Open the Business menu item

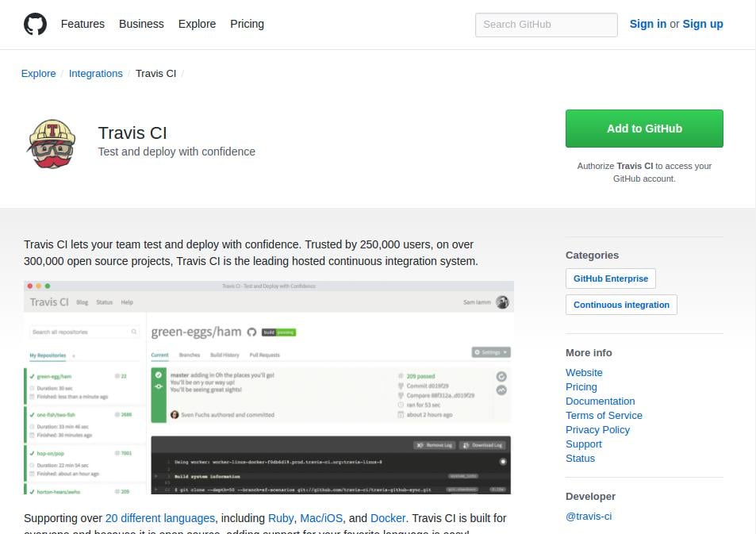141,24
